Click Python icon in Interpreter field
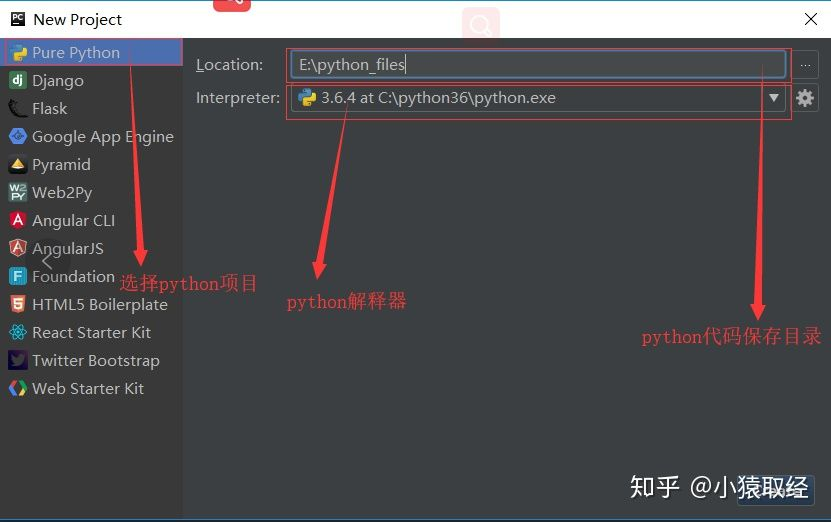831x522 pixels. 307,98
